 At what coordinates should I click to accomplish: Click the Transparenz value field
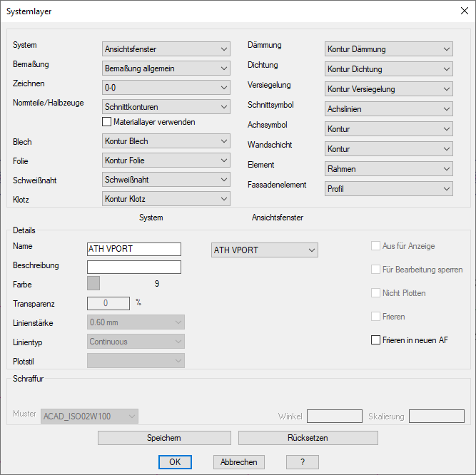[x=108, y=303]
